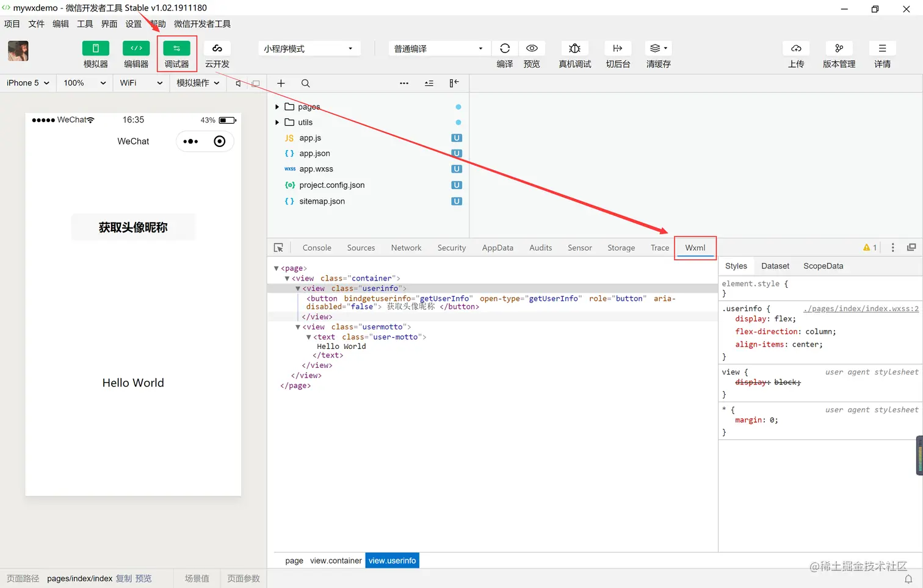Toggle the 模拟器 simulator panel button
The height and width of the screenshot is (588, 923).
(x=96, y=49)
